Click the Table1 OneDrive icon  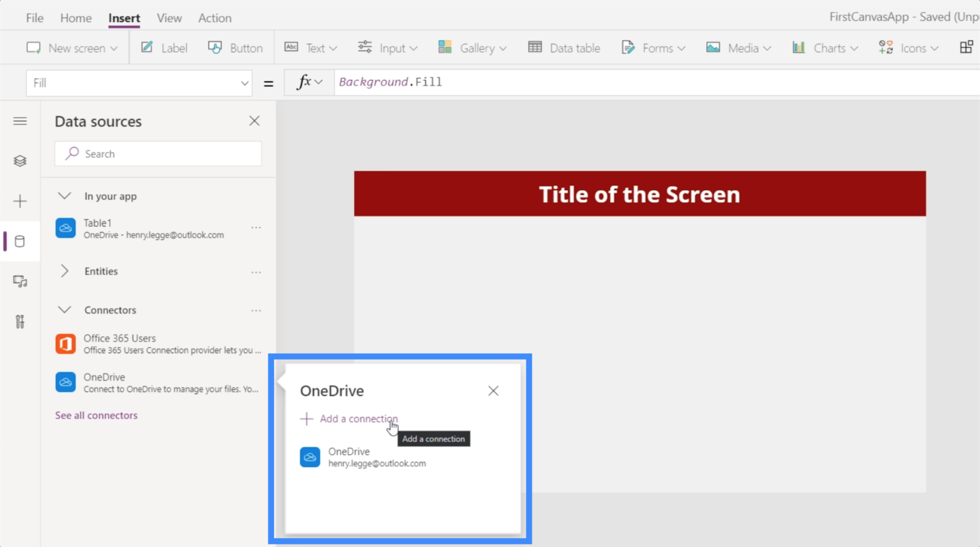[65, 228]
